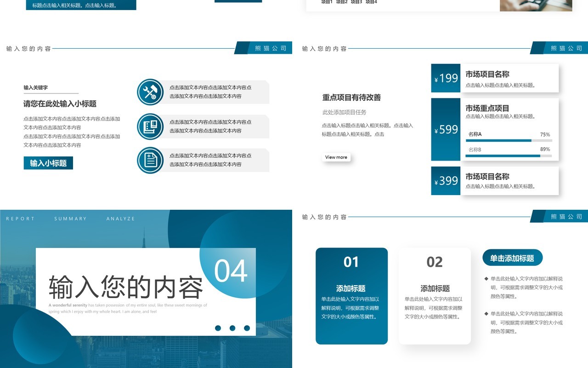Click the 此处添加项目任务 subtitle
The height and width of the screenshot is (368, 588).
point(345,112)
